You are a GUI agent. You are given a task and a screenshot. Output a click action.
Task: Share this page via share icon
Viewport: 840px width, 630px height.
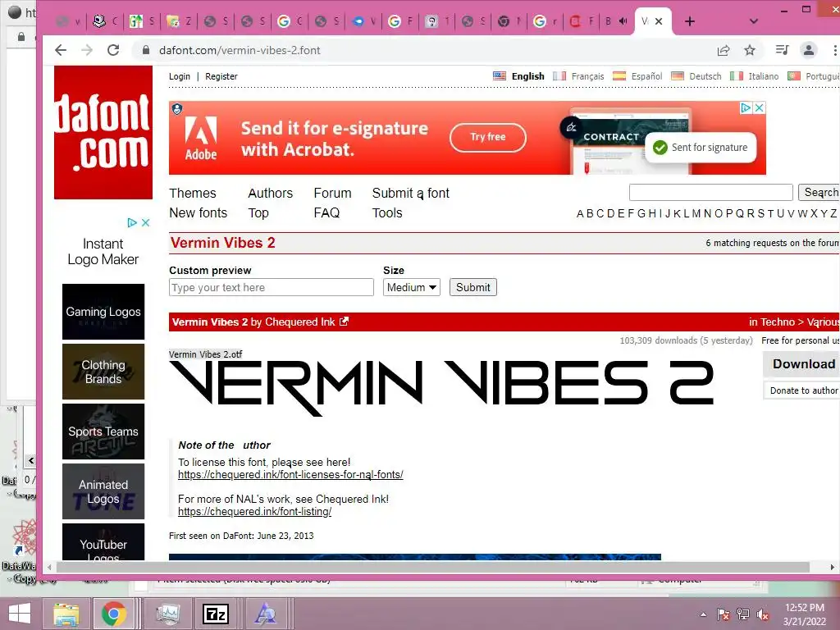pyautogui.click(x=724, y=50)
